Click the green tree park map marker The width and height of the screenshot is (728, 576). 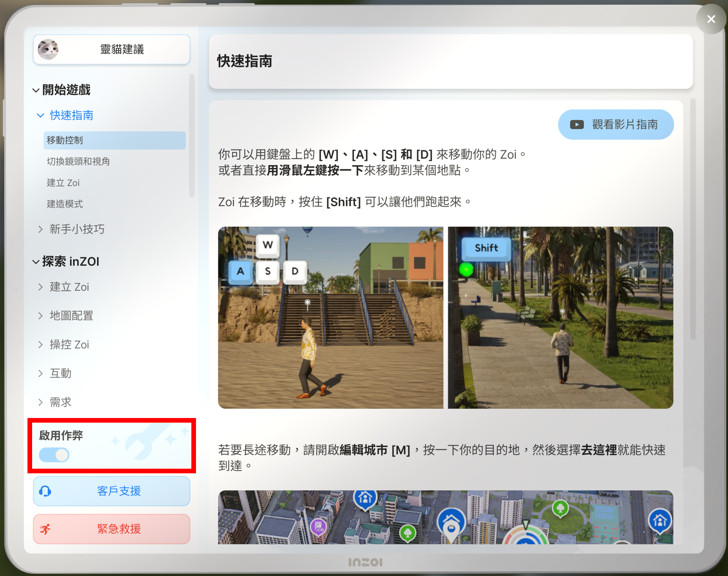coord(560,508)
